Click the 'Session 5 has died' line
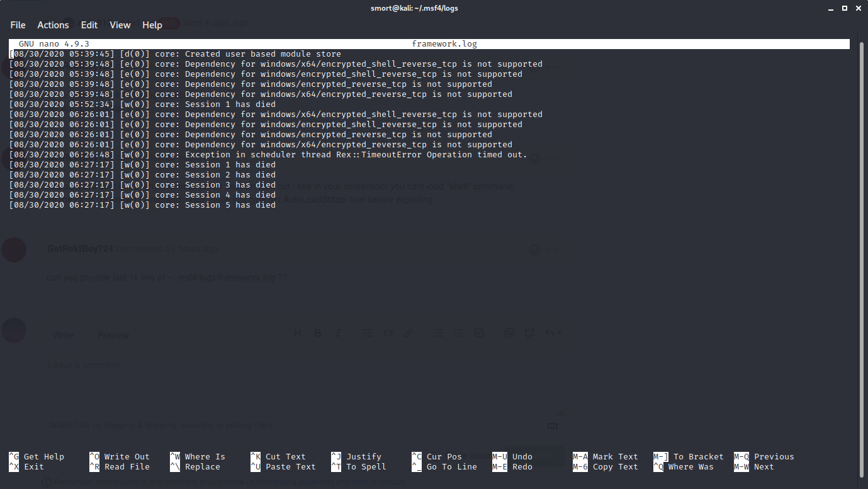The image size is (868, 489). coord(142,205)
